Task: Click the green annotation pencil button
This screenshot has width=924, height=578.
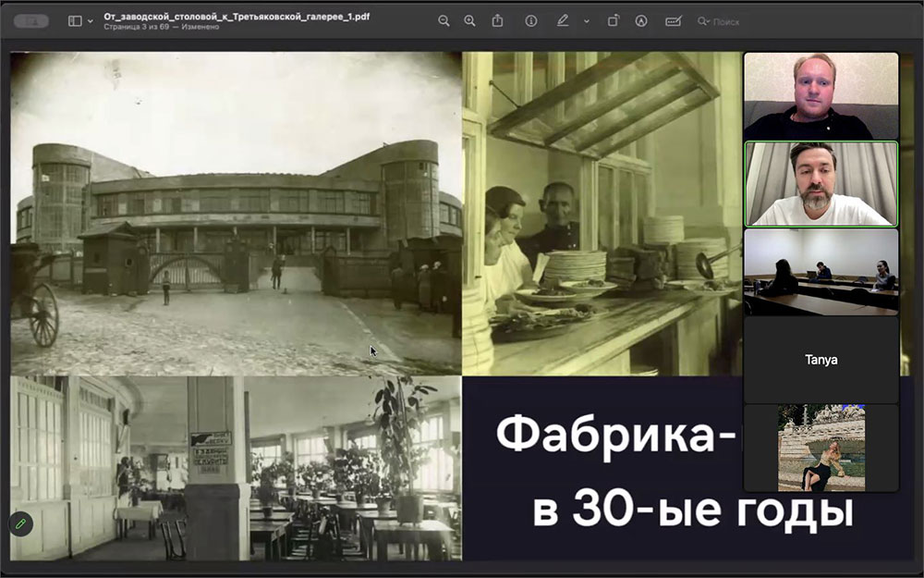Action: (x=19, y=523)
